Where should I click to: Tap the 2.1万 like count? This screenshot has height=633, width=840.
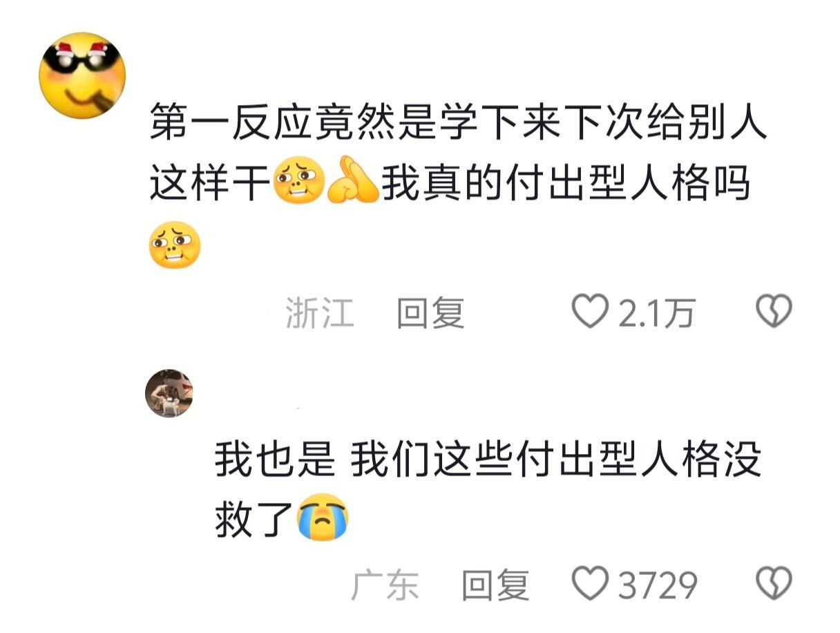point(656,314)
